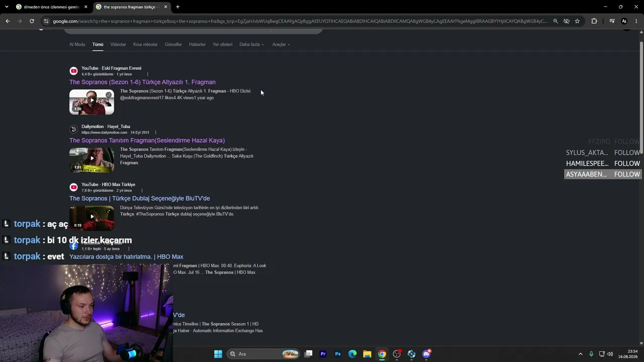
Task: Click YouTube icon for Eski Fragman Evreni result
Action: 73,71
